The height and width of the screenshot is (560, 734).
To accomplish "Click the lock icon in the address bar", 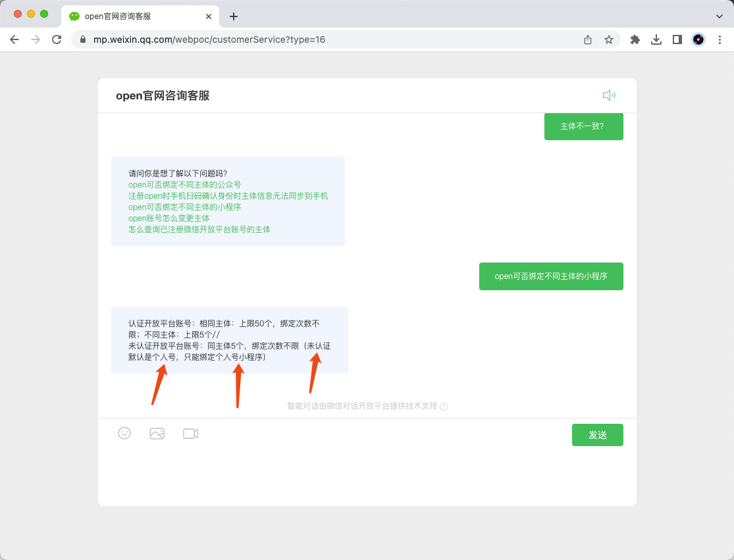I will coord(83,39).
